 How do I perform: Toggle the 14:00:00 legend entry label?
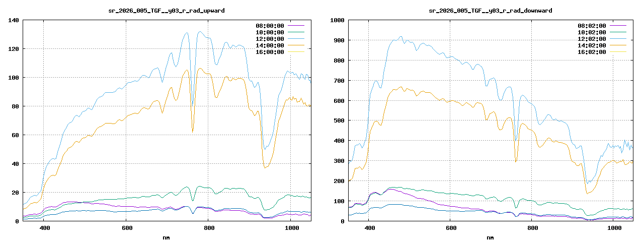(x=270, y=45)
